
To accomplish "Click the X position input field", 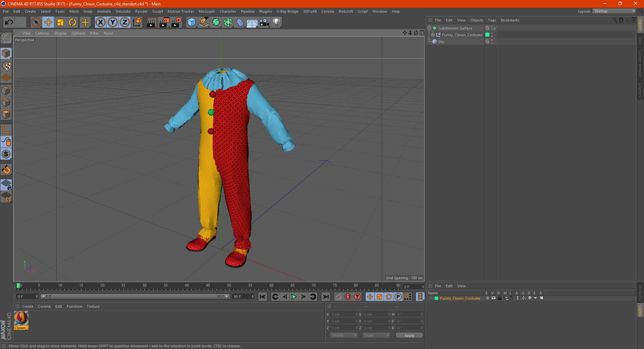I will coord(344,314).
